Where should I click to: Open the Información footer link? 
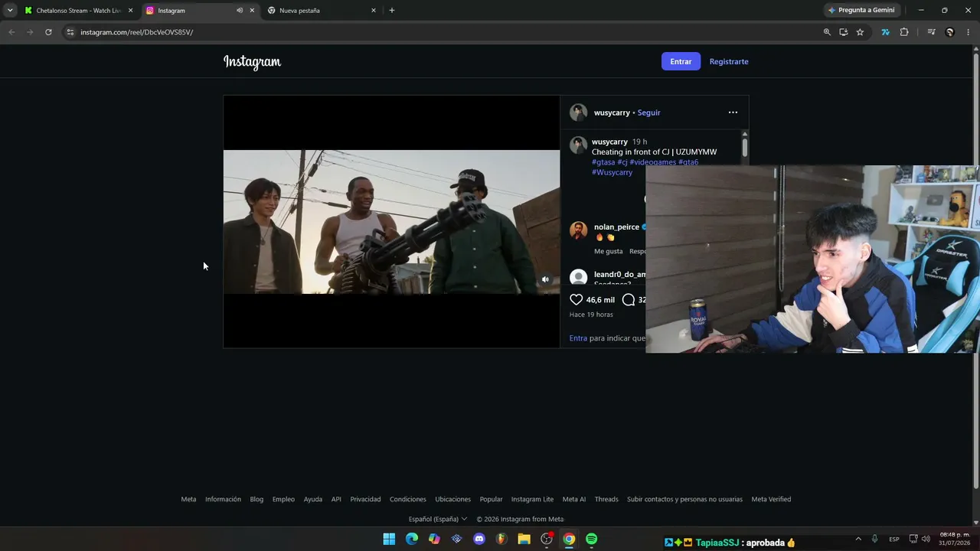[x=223, y=499]
